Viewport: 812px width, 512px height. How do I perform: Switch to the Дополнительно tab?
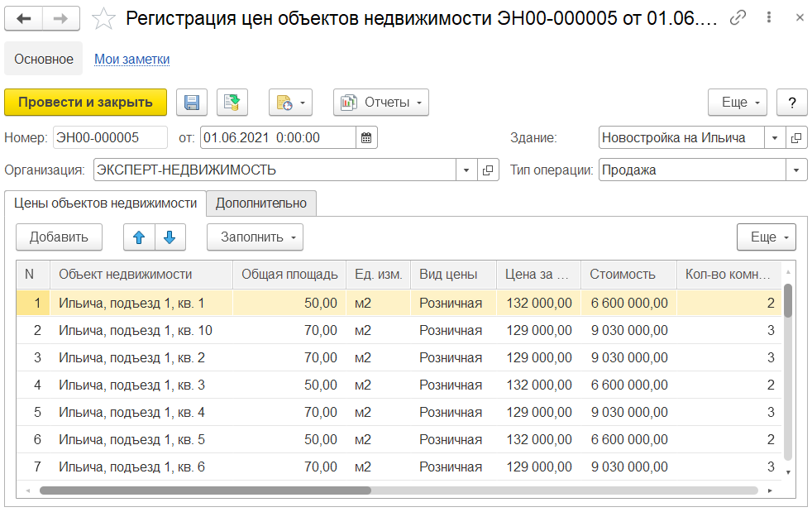coord(261,203)
